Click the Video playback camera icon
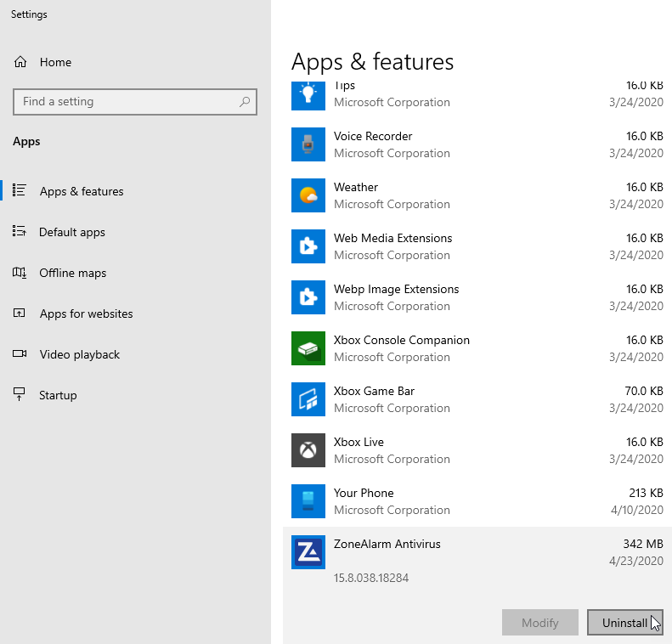The height and width of the screenshot is (644, 672). (x=20, y=354)
